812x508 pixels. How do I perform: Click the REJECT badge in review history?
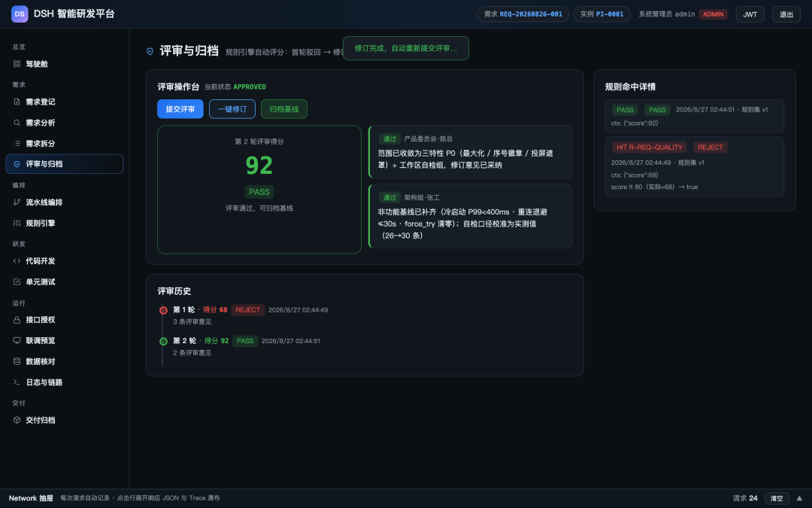(x=247, y=310)
